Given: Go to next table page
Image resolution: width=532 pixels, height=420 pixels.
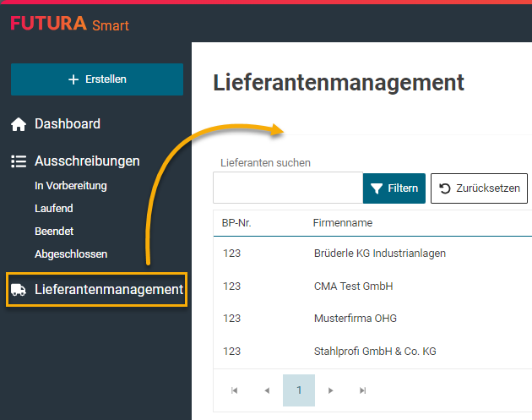Looking at the screenshot, I should pyautogui.click(x=331, y=390).
